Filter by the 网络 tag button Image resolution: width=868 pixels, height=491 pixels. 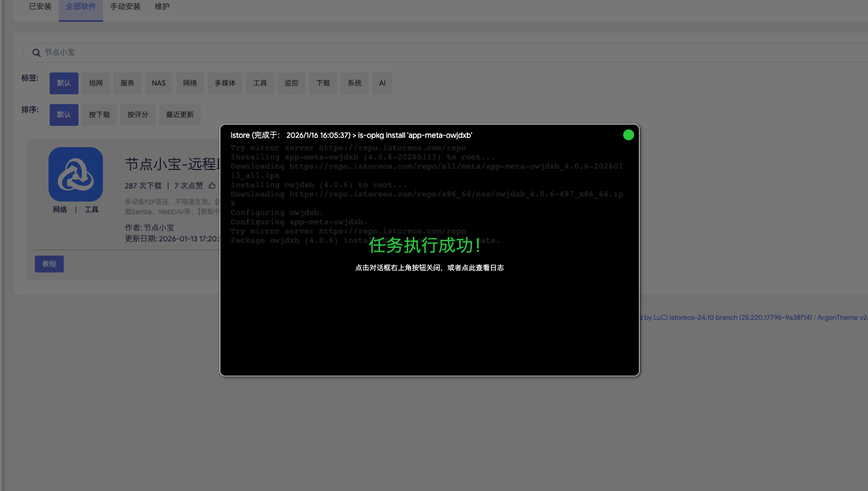(x=190, y=83)
